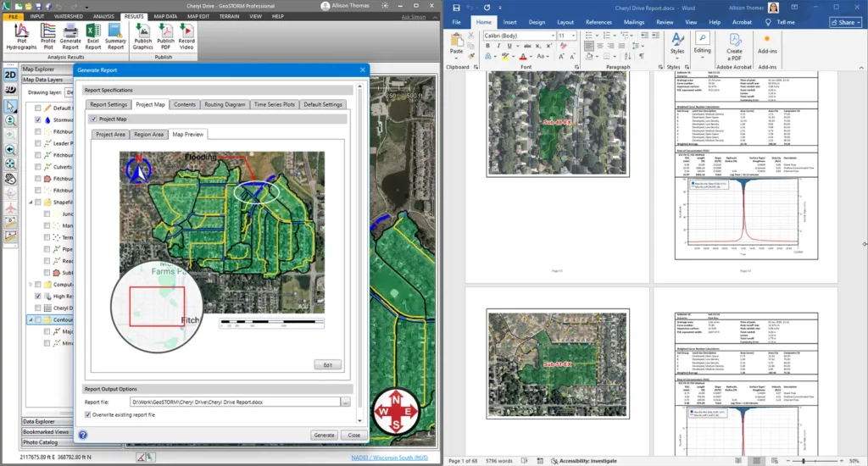The width and height of the screenshot is (868, 466).
Task: Open the ANALYSIS ribbon tab in GeoSTORM
Action: (x=103, y=17)
